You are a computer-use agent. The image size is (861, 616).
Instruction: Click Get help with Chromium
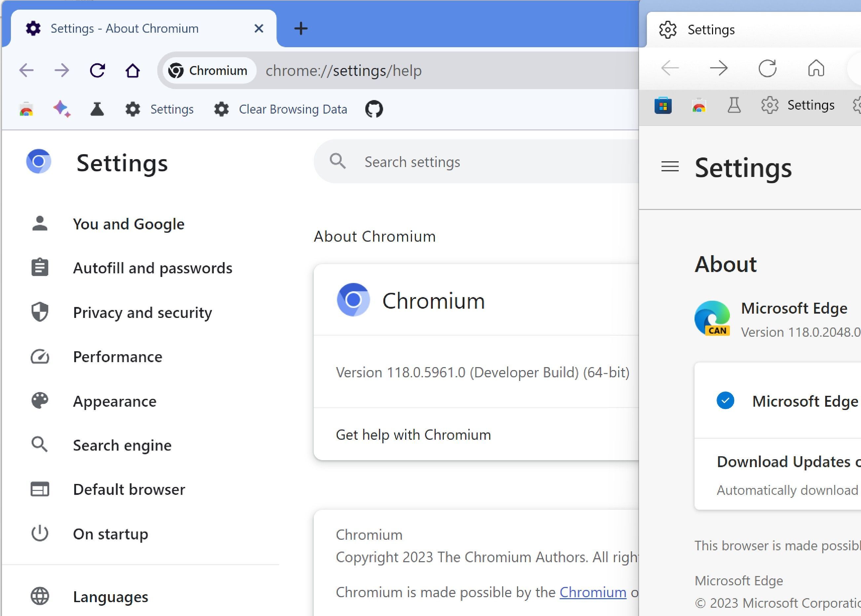(x=413, y=435)
